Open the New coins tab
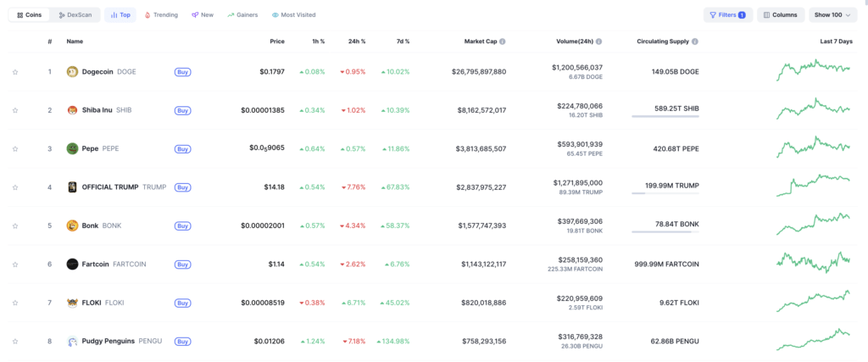Image resolution: width=868 pixels, height=362 pixels. pyautogui.click(x=203, y=15)
